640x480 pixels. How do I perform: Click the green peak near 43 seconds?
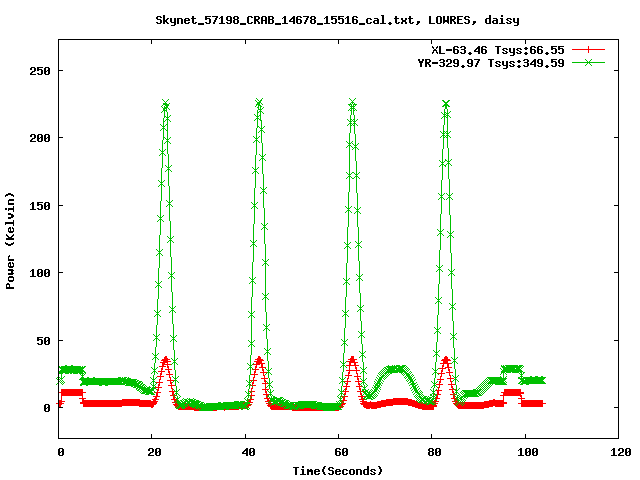pos(259,102)
